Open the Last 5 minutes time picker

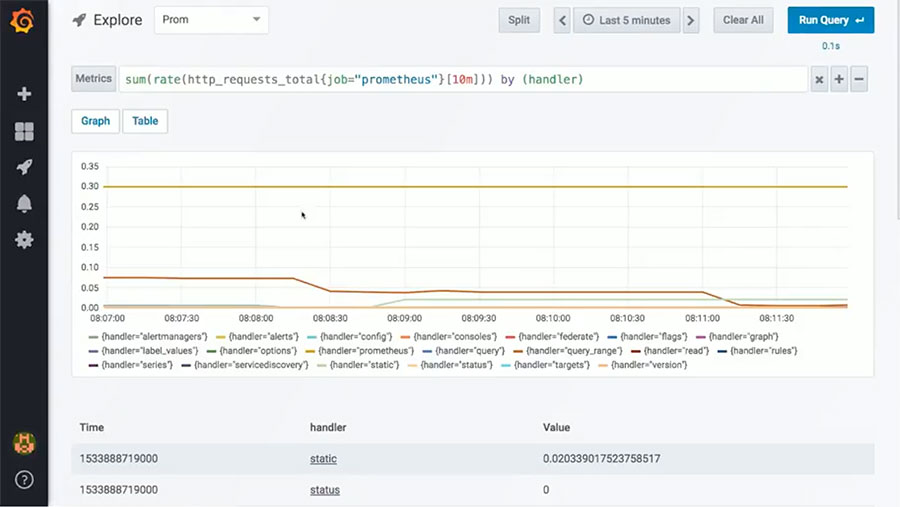(625, 20)
